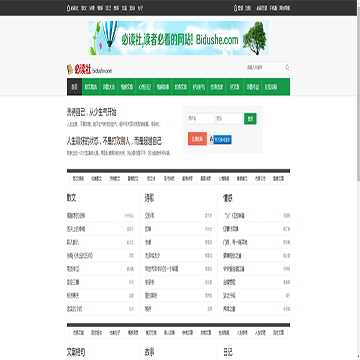Click the red register button
This screenshot has height=360, width=360.
tap(197, 139)
